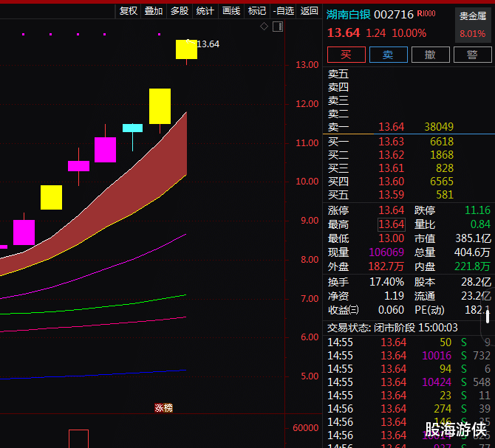
Task: Open the 统计 statistics menu
Action: (205, 11)
